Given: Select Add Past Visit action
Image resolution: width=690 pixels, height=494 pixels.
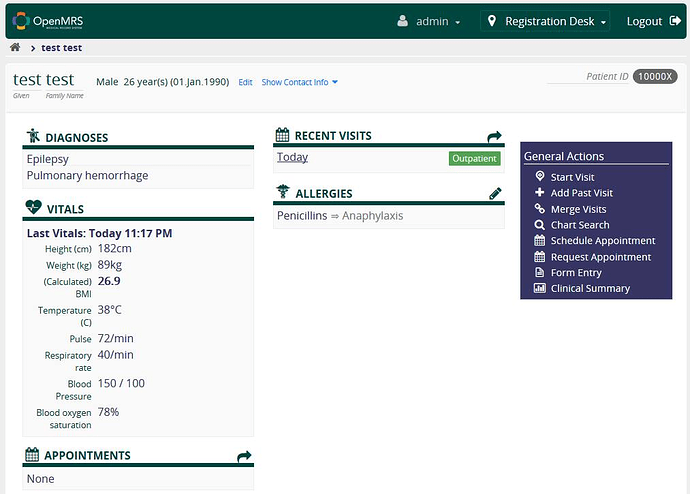Looking at the screenshot, I should (582, 193).
